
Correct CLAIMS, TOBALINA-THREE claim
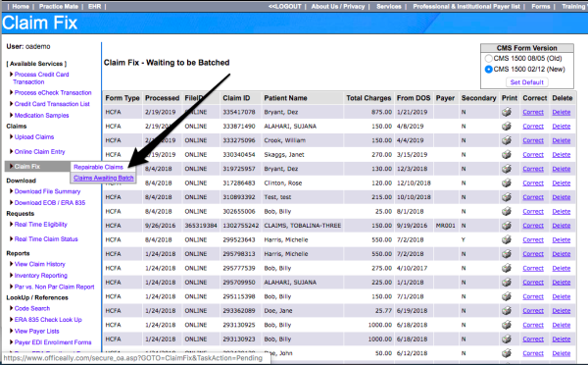(x=533, y=226)
